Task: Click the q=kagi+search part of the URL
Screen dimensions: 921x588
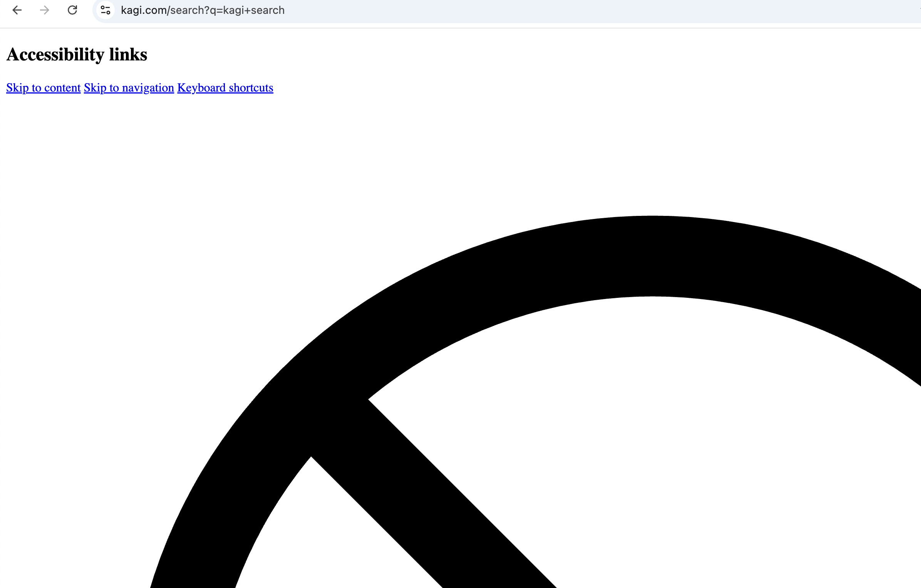Action: click(247, 10)
